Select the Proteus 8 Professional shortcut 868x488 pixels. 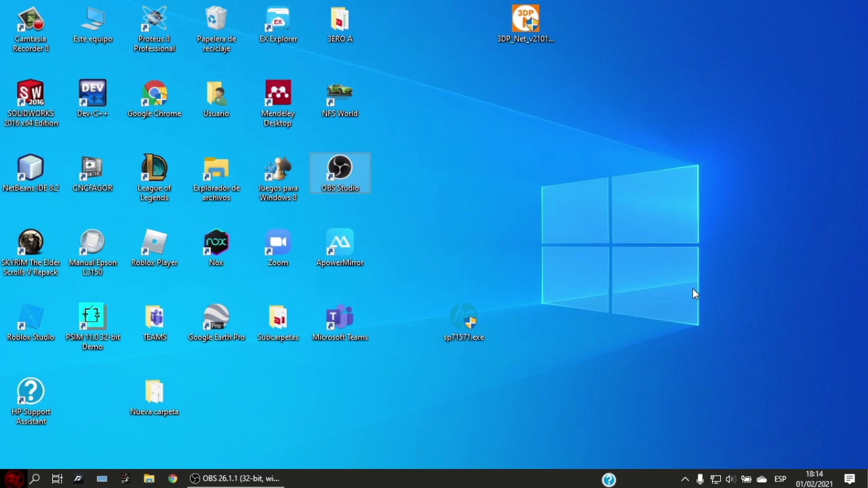(x=155, y=30)
